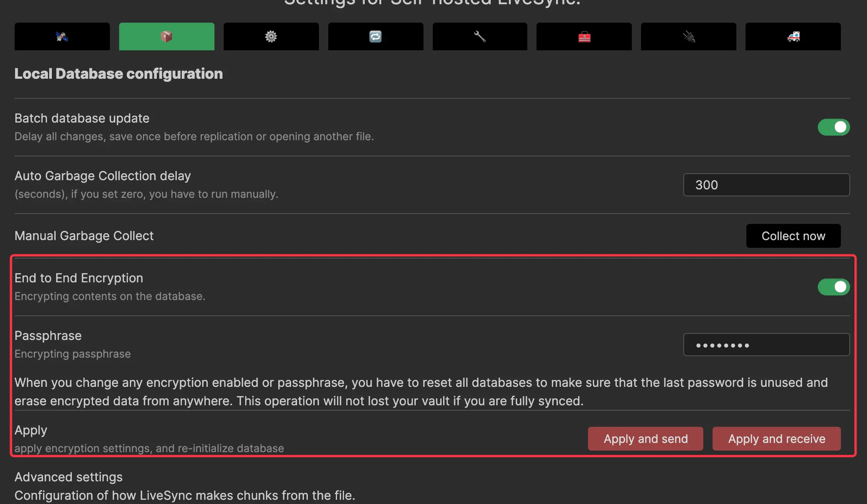
Task: Switch to the electric plug tab
Action: point(688,36)
